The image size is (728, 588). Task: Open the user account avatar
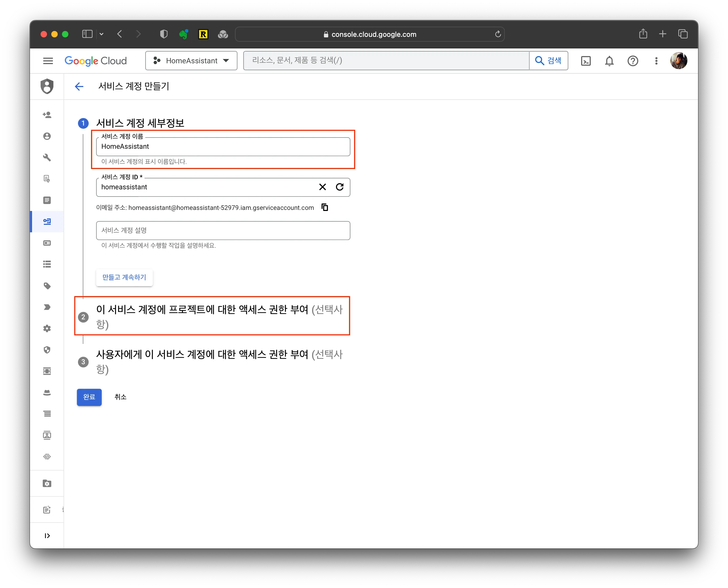point(679,61)
